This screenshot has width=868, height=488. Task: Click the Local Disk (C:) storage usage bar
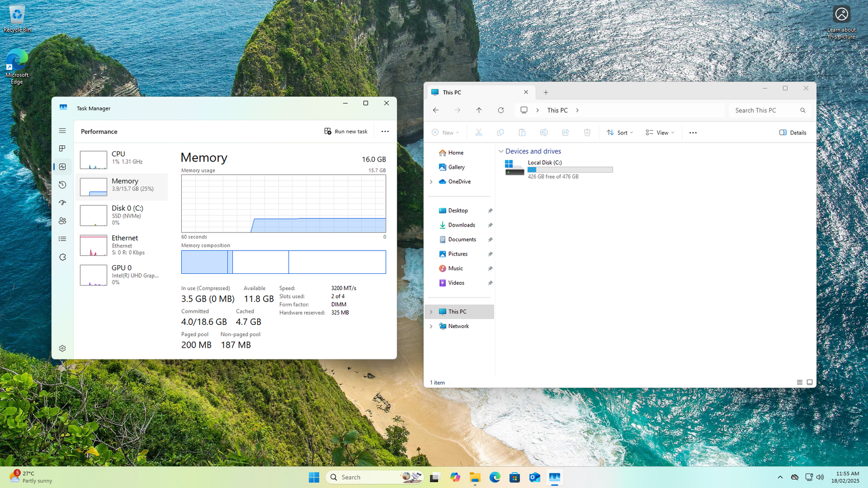(570, 170)
